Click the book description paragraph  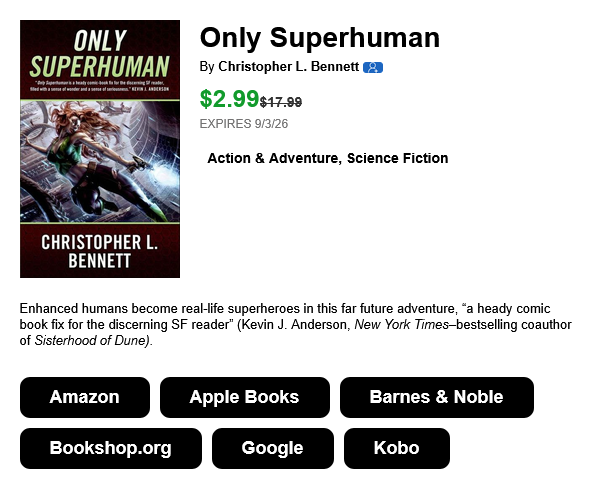(296, 324)
